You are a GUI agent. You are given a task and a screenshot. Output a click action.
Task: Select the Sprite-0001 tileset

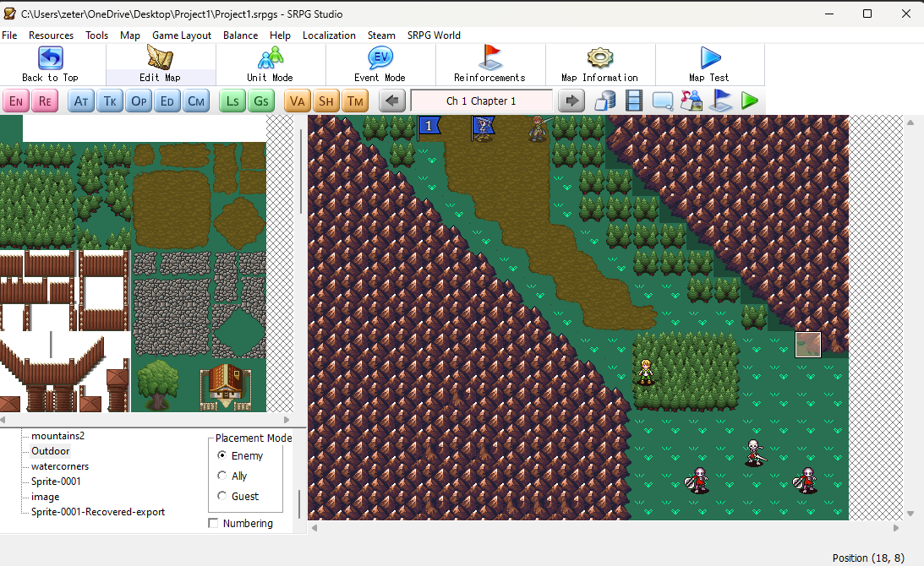point(56,482)
